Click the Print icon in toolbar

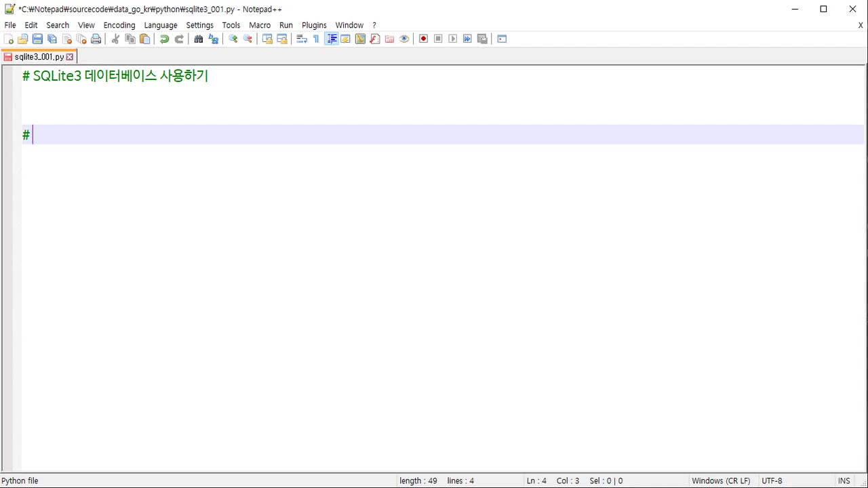[x=96, y=39]
